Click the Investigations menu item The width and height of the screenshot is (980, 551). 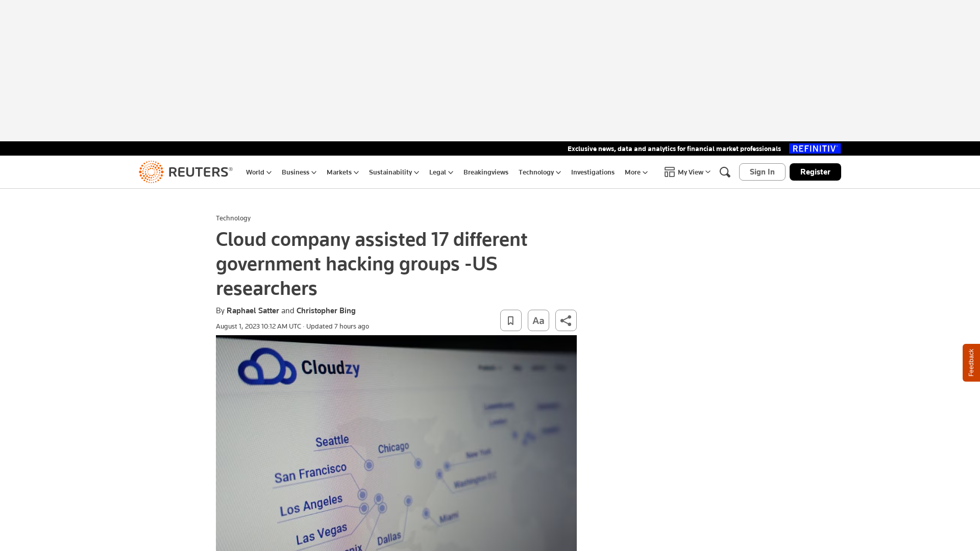pos(592,171)
